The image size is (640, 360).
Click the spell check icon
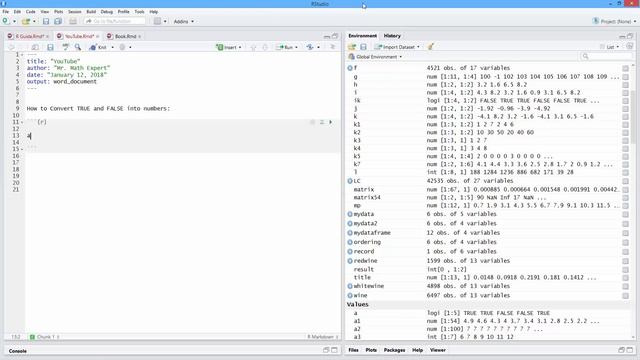click(65, 47)
